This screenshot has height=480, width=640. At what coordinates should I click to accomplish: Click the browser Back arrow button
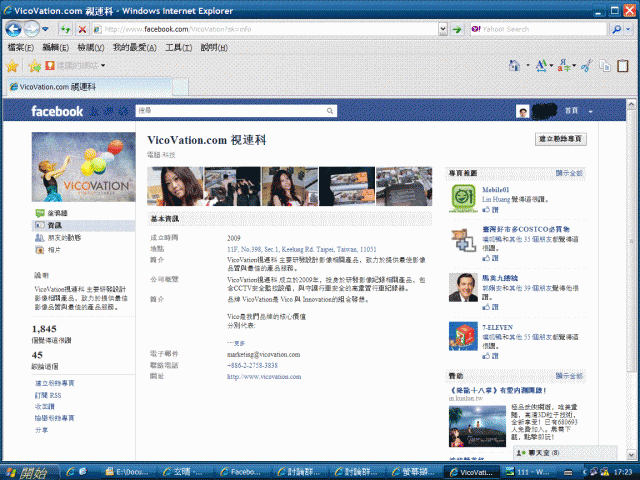tap(13, 29)
